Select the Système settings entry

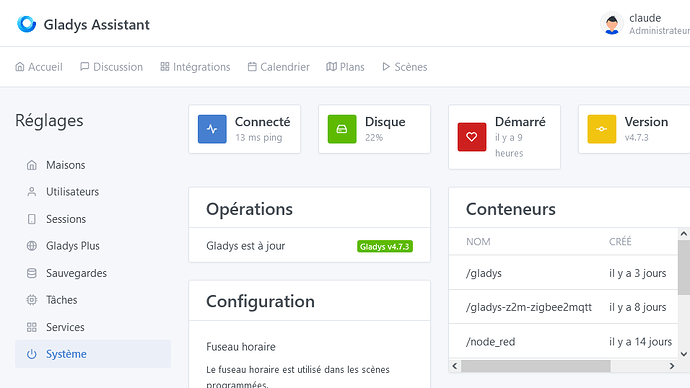coord(93,354)
